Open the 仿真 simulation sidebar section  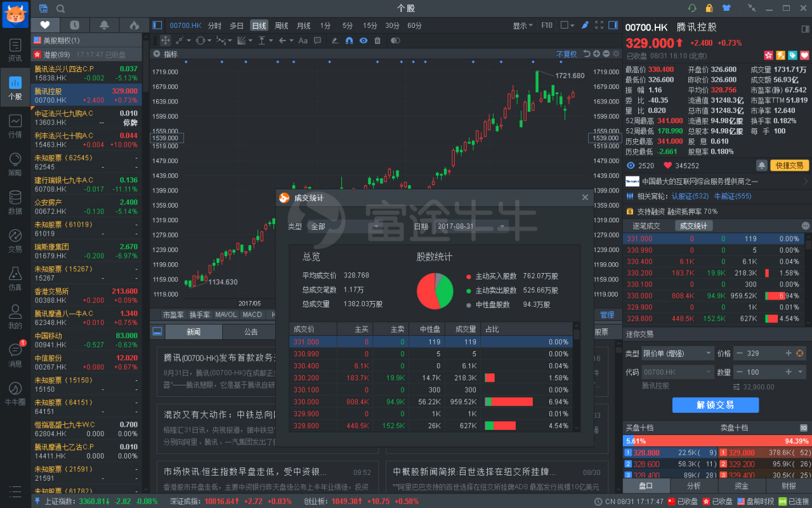tap(15, 277)
